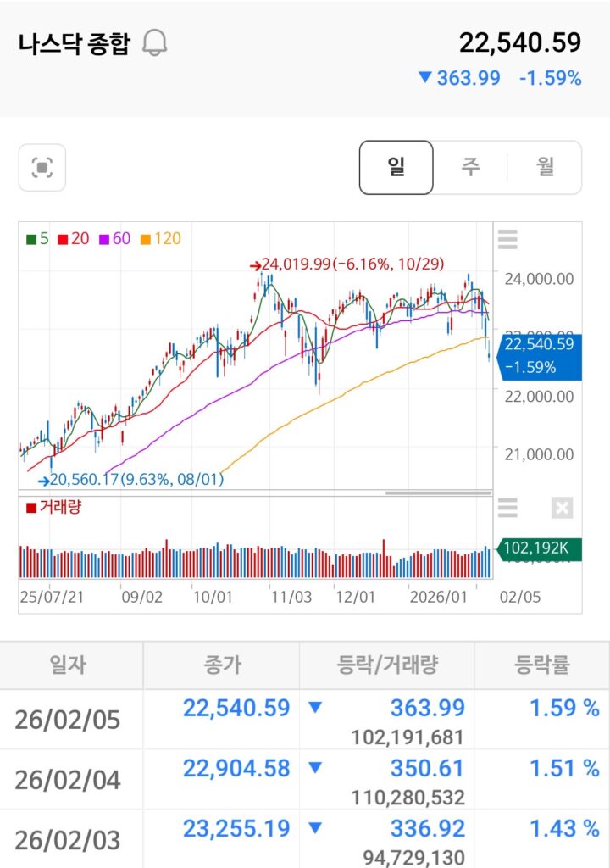Image resolution: width=610 pixels, height=868 pixels.
Task: Open the fullscreen chart view icon
Action: (42, 168)
